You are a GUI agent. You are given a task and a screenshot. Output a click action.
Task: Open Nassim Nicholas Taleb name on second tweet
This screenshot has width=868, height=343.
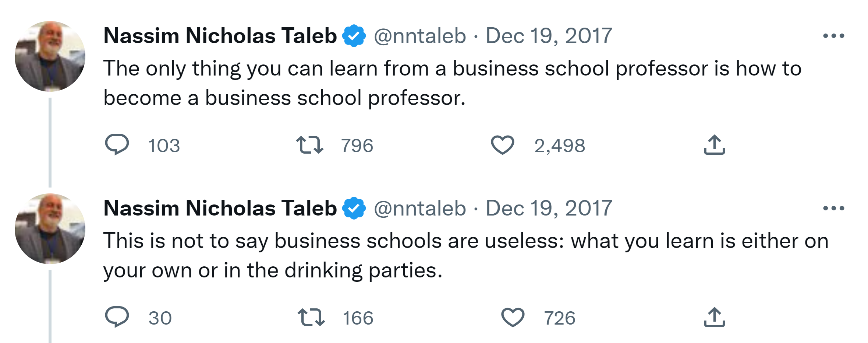point(220,208)
